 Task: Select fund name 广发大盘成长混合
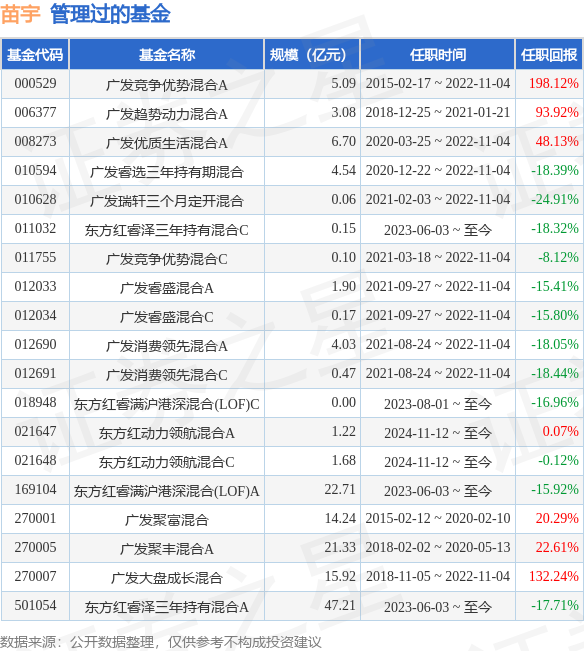tap(166, 579)
